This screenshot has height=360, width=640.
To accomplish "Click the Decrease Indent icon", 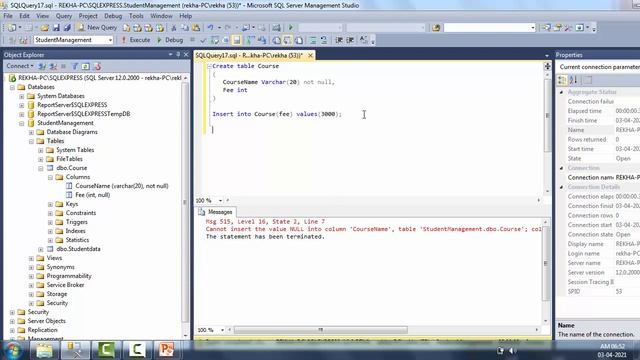I will pyautogui.click(x=339, y=40).
